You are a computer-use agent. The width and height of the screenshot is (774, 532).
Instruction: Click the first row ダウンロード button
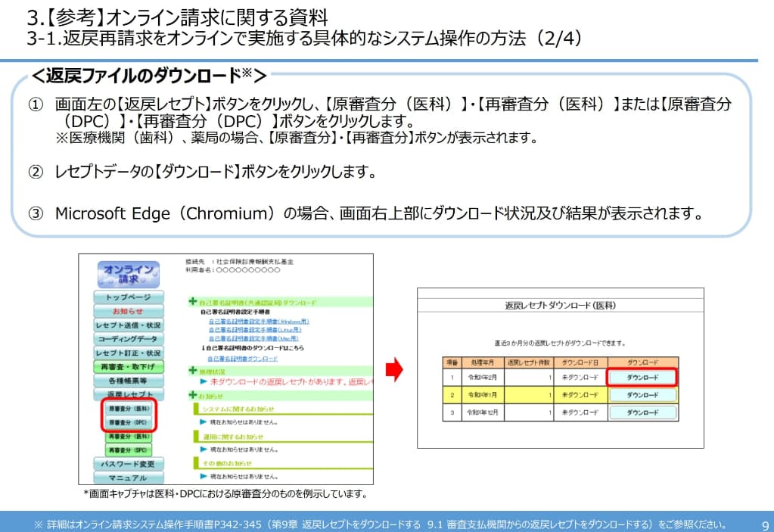tap(642, 377)
